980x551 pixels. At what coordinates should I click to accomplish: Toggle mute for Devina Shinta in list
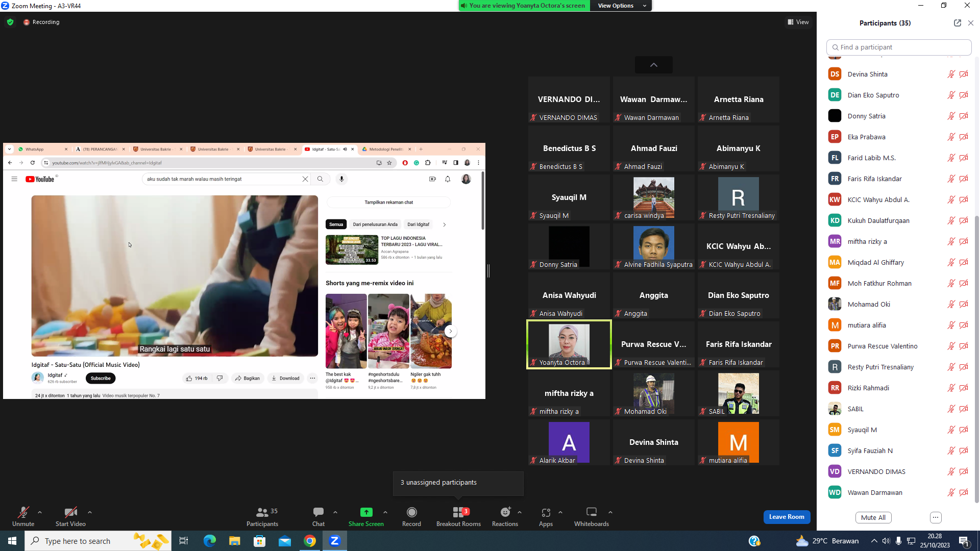[x=951, y=74]
